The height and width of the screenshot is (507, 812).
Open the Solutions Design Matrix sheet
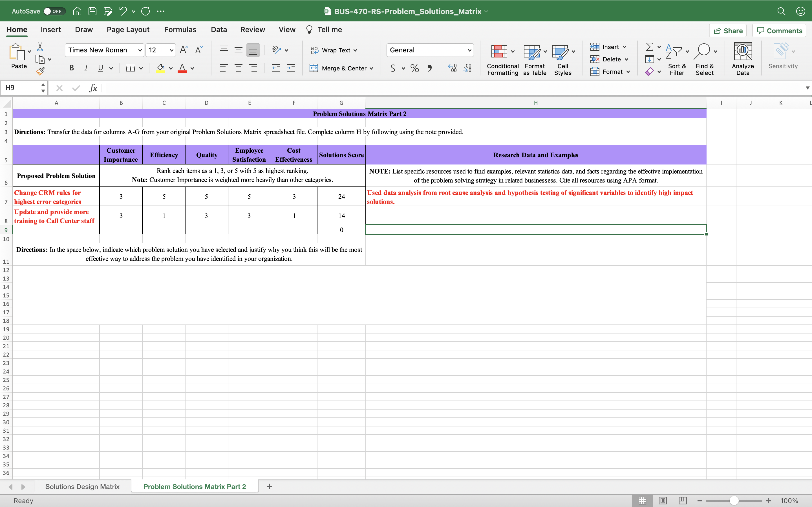pyautogui.click(x=82, y=486)
